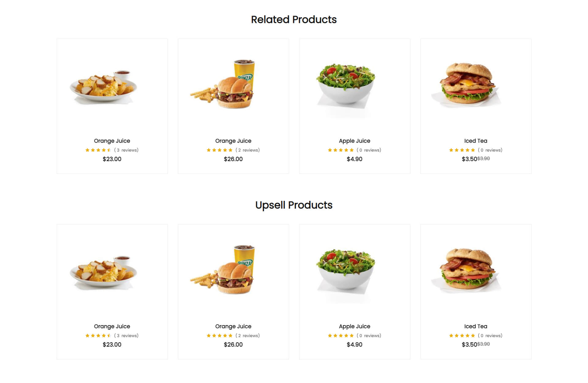Click star rating of the $26.00 Related Products item
Image resolution: width=588 pixels, height=383 pixels.
click(x=220, y=150)
